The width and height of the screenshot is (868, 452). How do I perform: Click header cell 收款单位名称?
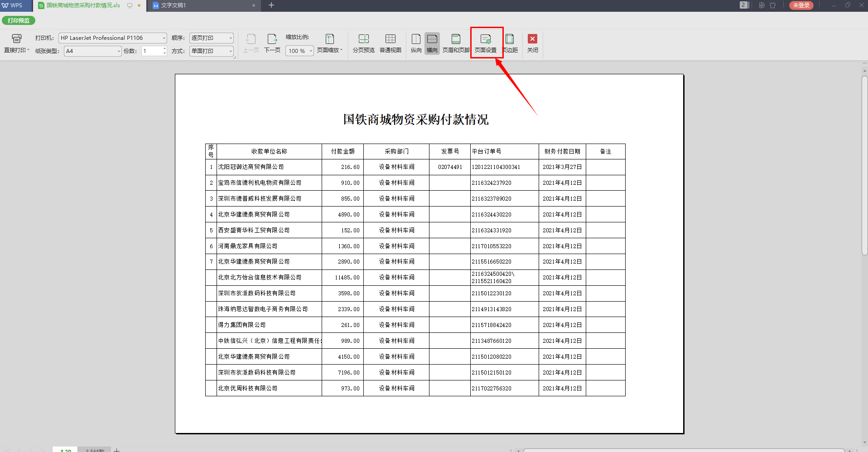(x=269, y=152)
